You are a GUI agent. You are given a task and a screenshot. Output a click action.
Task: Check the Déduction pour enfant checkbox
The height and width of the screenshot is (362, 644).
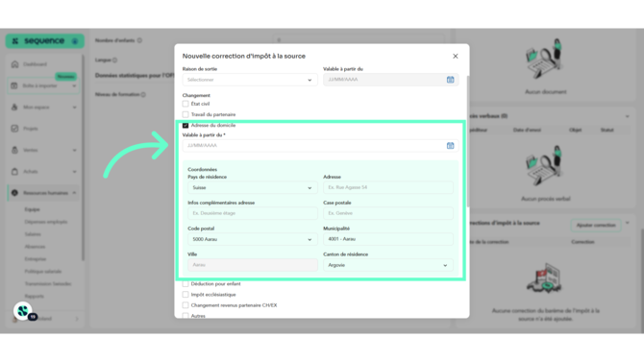click(x=186, y=284)
